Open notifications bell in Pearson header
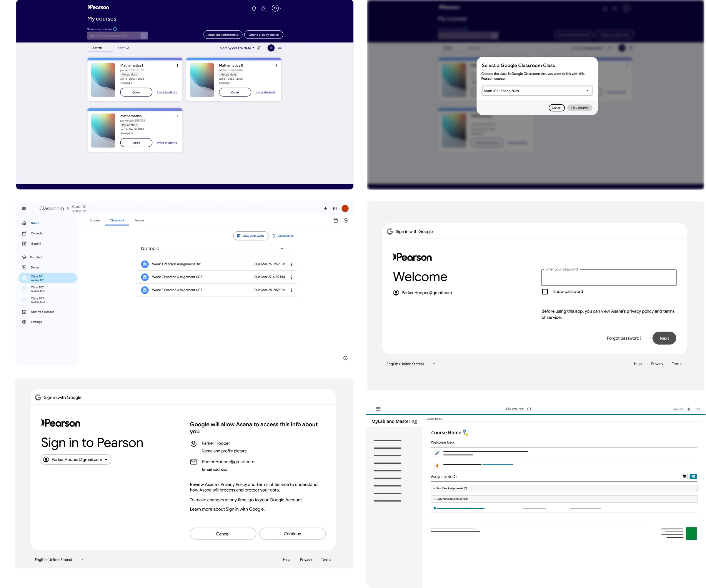Screen dimensions: 706x588 click(x=254, y=9)
